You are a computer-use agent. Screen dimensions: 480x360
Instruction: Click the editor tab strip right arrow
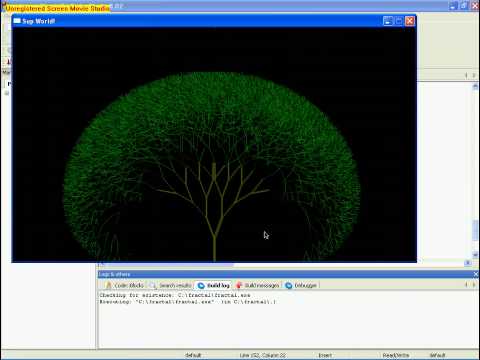point(474,76)
